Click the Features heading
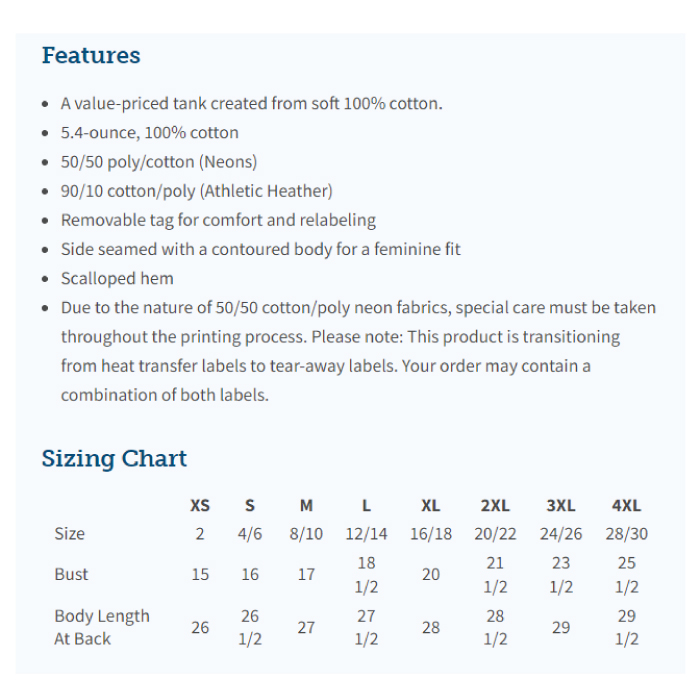The width and height of the screenshot is (700, 700). coord(91,56)
